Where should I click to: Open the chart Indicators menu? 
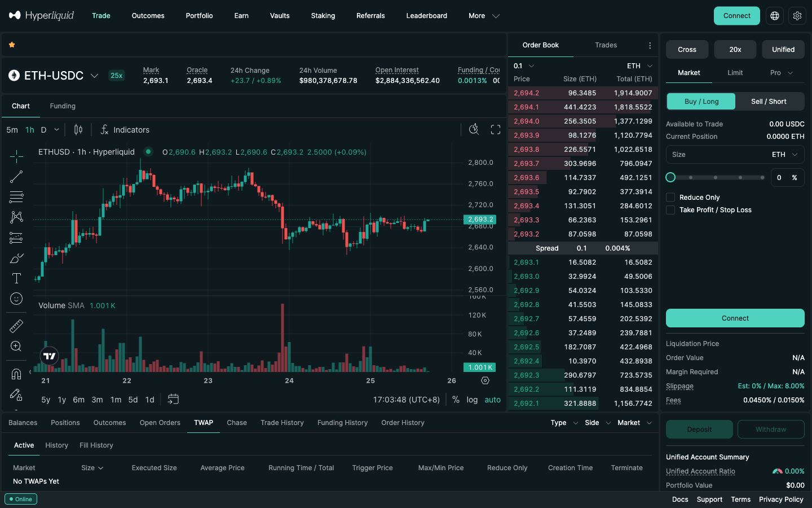(x=125, y=130)
